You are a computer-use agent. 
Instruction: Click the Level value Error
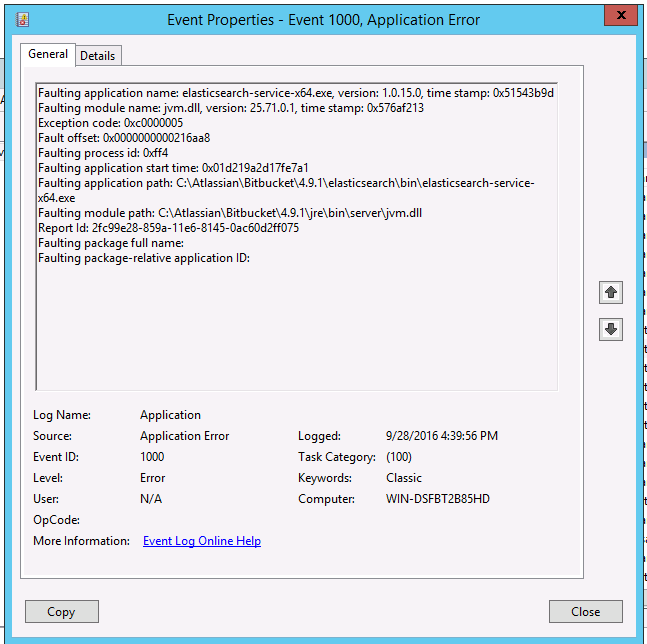point(152,478)
